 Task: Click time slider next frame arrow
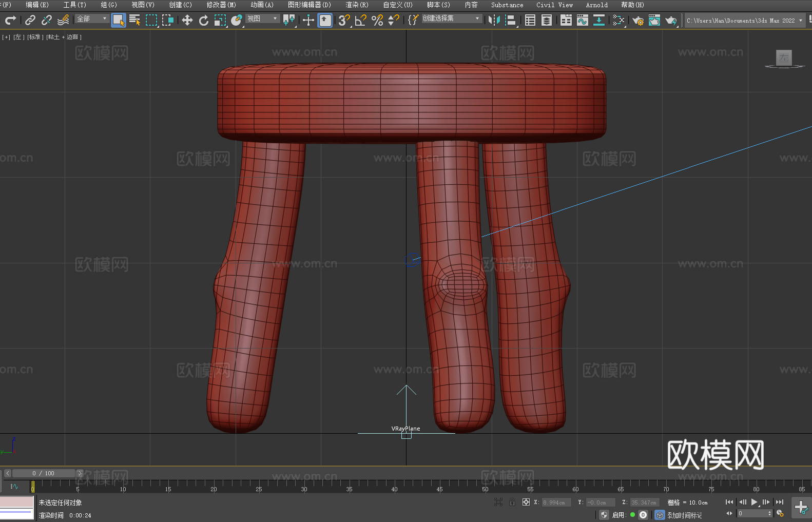tap(80, 473)
